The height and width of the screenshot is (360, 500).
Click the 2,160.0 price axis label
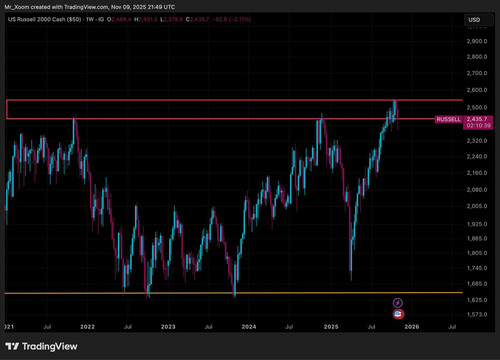click(477, 173)
